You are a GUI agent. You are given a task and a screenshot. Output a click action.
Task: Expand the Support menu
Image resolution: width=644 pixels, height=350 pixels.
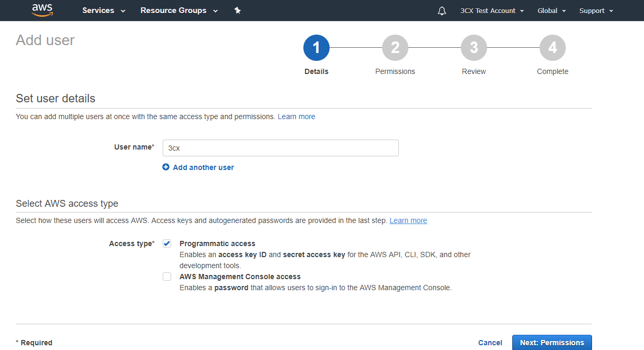(596, 10)
